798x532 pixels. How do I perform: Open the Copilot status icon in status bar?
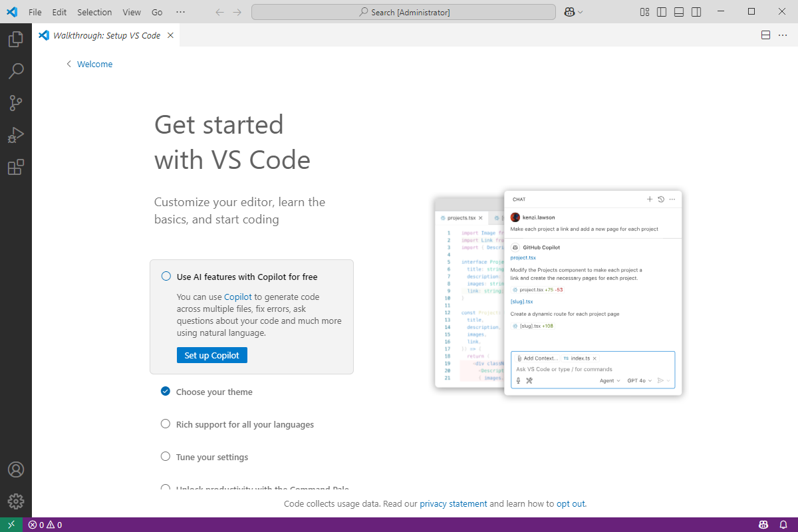click(x=764, y=525)
